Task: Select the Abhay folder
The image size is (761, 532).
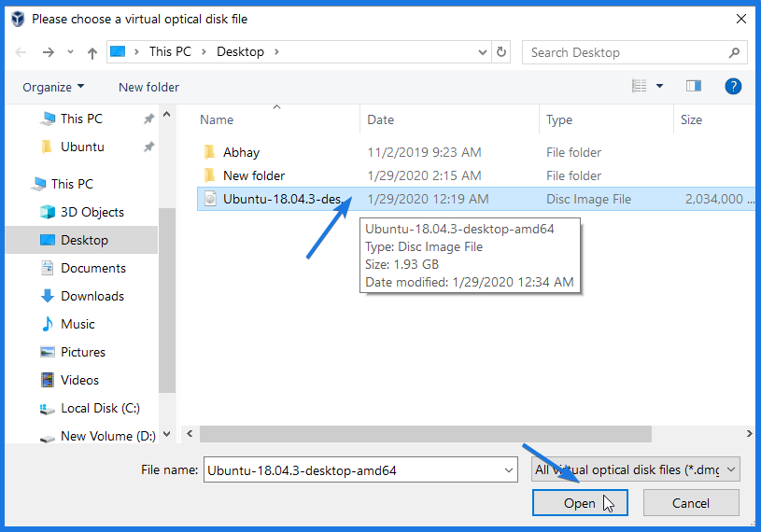Action: (241, 152)
